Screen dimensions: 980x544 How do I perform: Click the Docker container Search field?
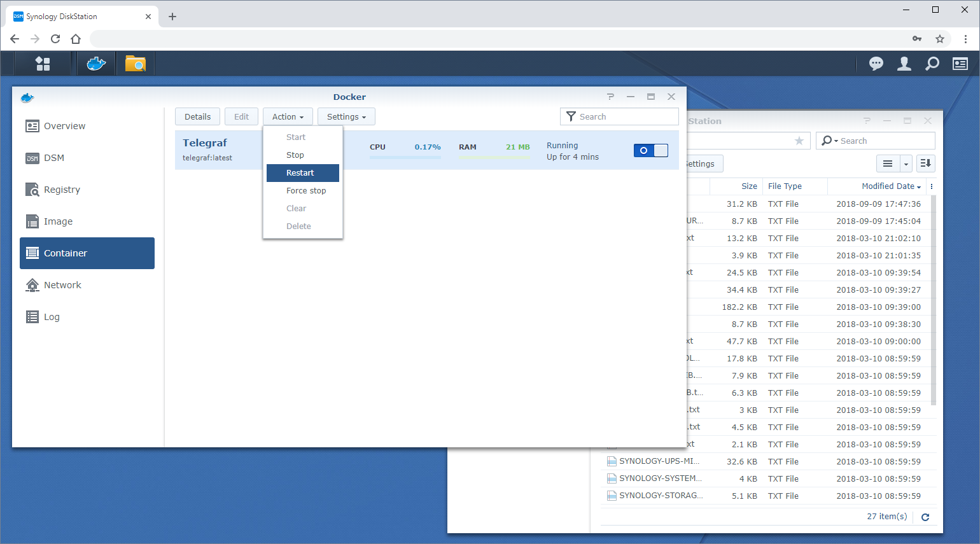(x=619, y=116)
